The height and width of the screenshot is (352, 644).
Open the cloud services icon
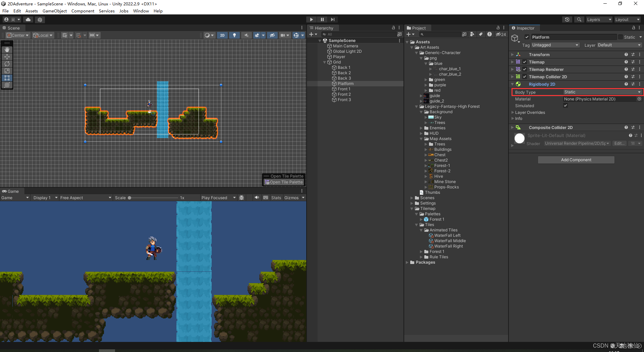click(x=28, y=20)
